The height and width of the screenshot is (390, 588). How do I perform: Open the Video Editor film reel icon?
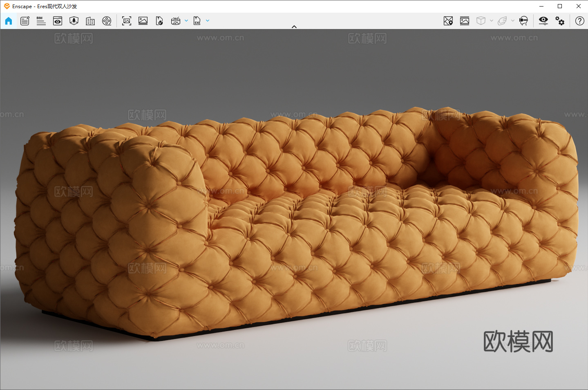pos(107,21)
